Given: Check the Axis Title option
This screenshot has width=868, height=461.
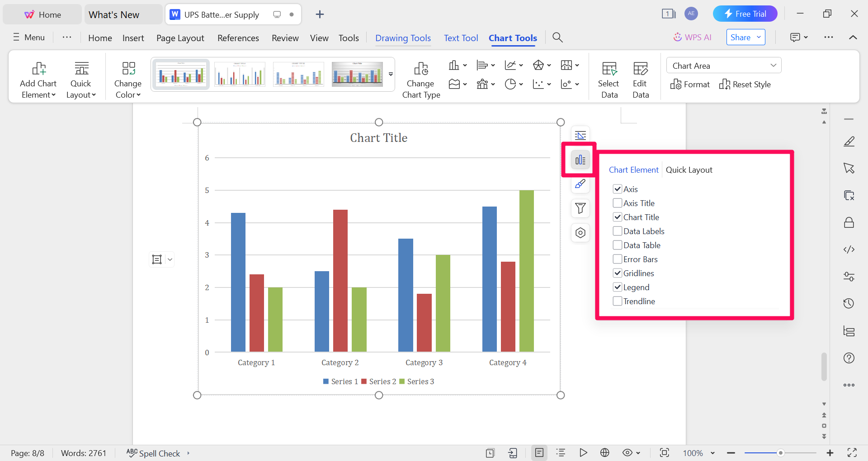Looking at the screenshot, I should (x=618, y=202).
